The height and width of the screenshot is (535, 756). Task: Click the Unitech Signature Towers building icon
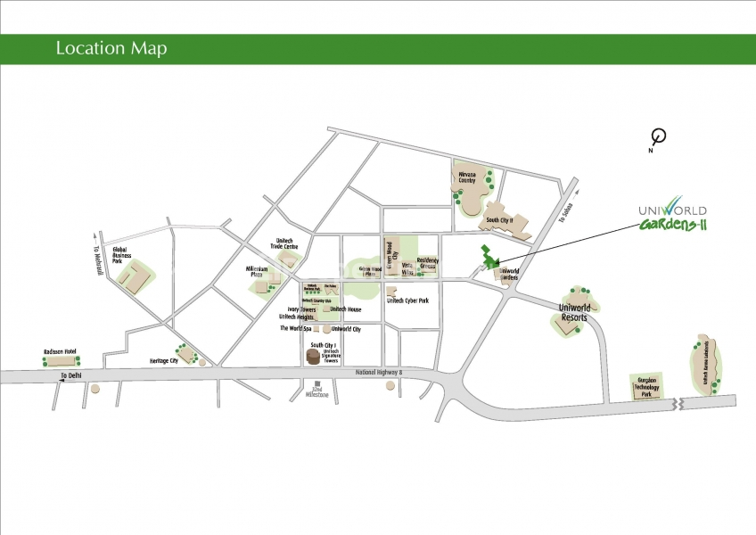[x=314, y=357]
